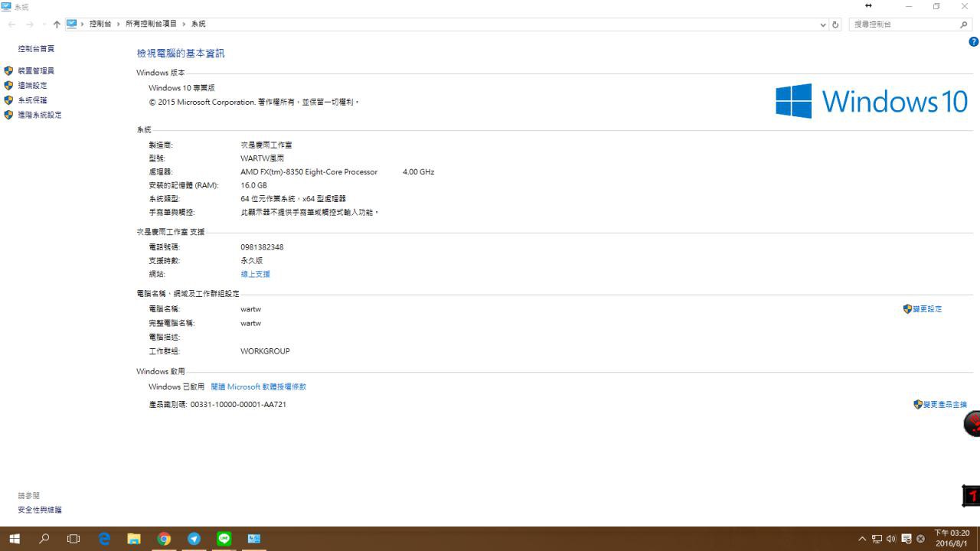The width and height of the screenshot is (980, 551).
Task: Read 閱讀 Microsoft 軟體授權條款 link
Action: pos(258,387)
